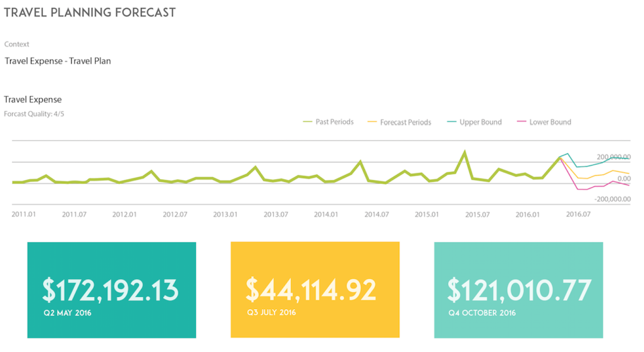Toggle the Forecast Periods legend entry
Viewport: 644px width, 352px height.
[405, 122]
